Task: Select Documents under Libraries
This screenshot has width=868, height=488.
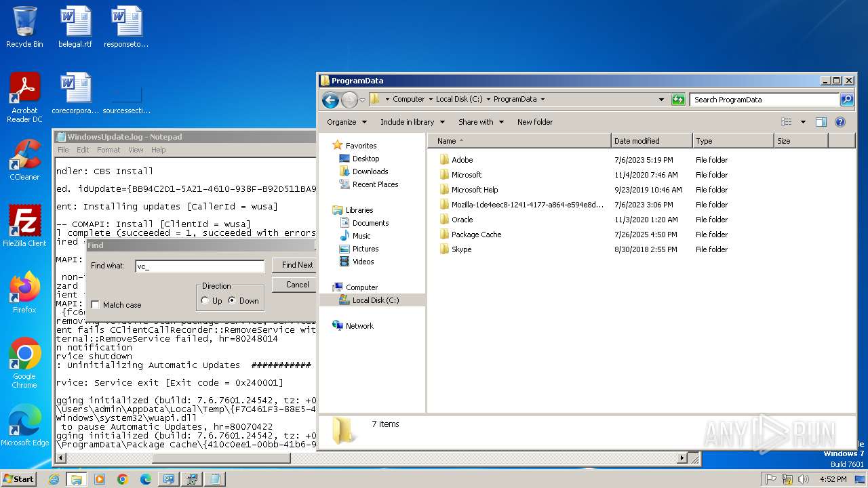Action: tap(370, 223)
